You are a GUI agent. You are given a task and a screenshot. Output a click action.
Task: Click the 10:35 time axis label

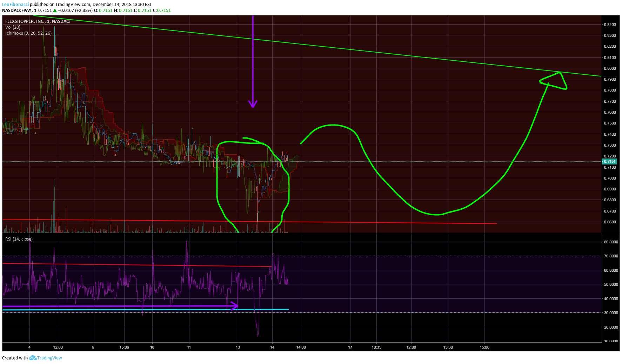pos(376,347)
